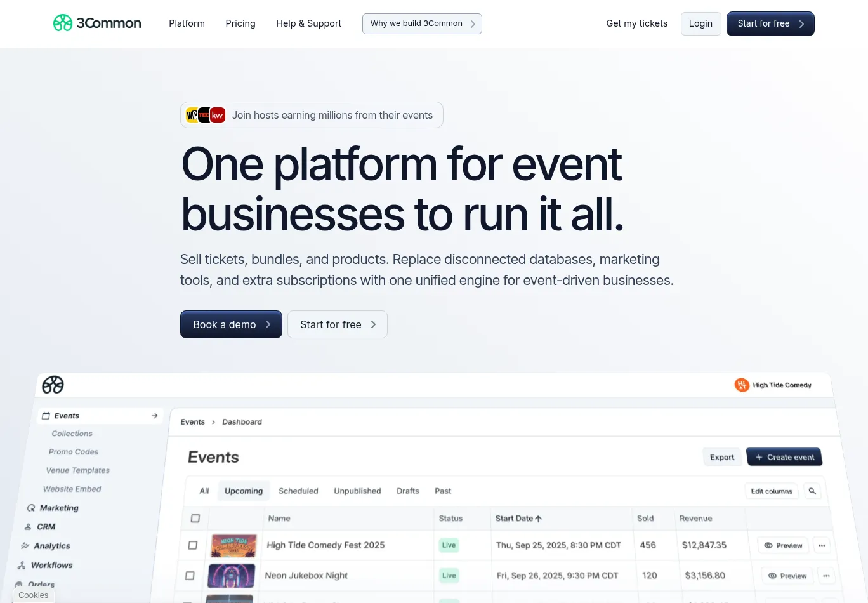
Task: Select the Workflows sidebar icon
Action: click(22, 565)
